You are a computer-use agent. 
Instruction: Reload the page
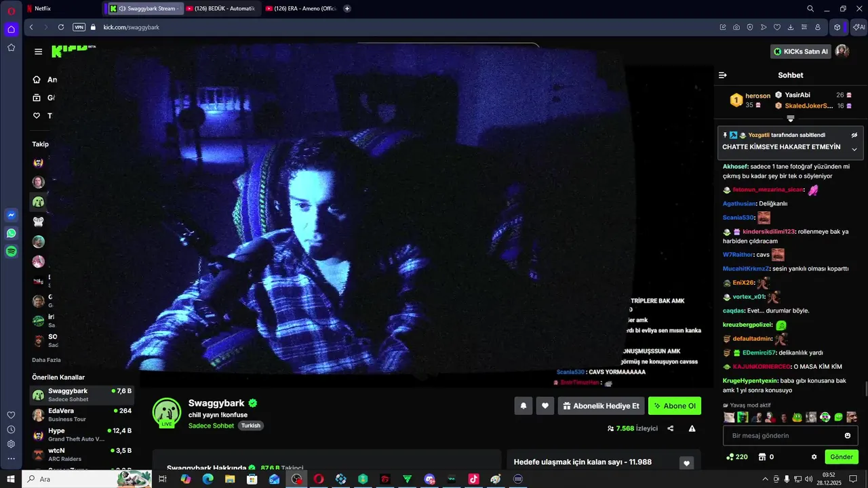[x=61, y=27]
